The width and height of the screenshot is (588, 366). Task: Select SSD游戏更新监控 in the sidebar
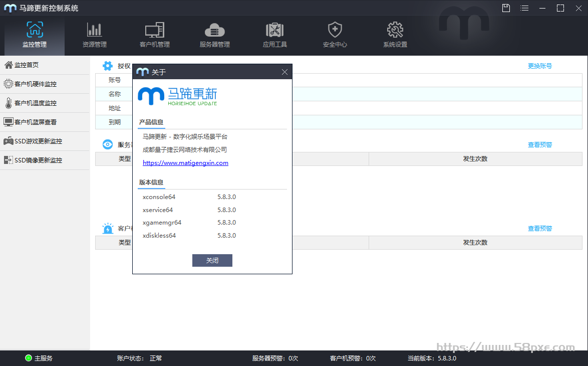pyautogui.click(x=45, y=141)
